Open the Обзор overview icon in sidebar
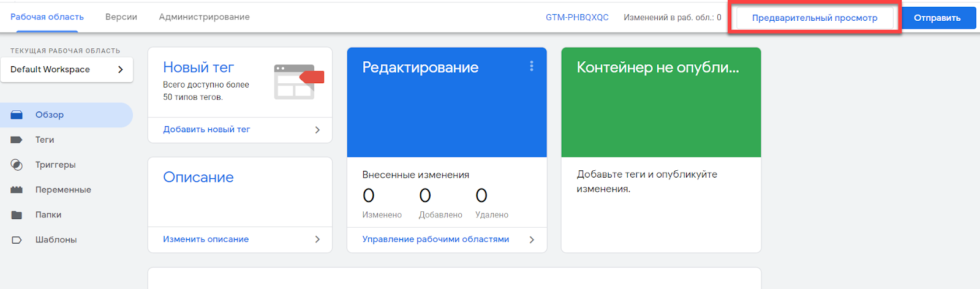This screenshot has height=289, width=980. pos(17,114)
